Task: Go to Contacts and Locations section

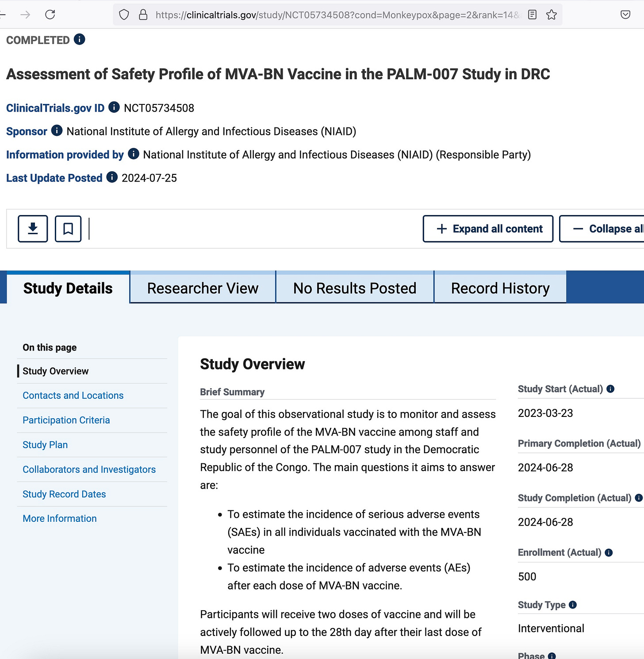Action: point(73,395)
